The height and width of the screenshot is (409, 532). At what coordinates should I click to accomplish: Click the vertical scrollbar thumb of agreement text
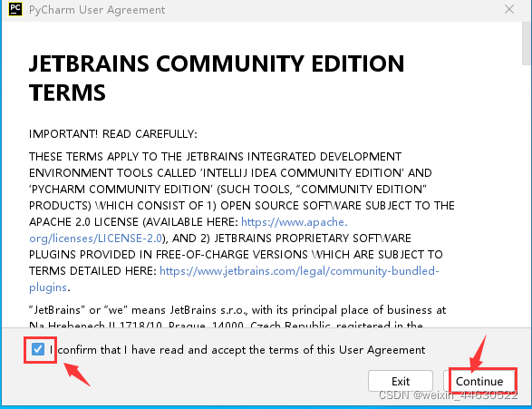[527, 44]
